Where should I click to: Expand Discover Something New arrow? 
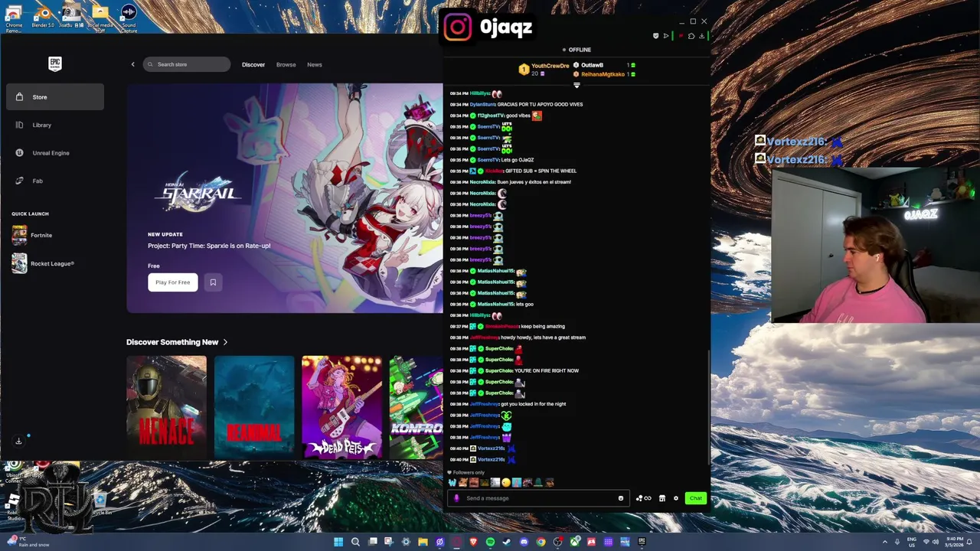[x=225, y=342]
